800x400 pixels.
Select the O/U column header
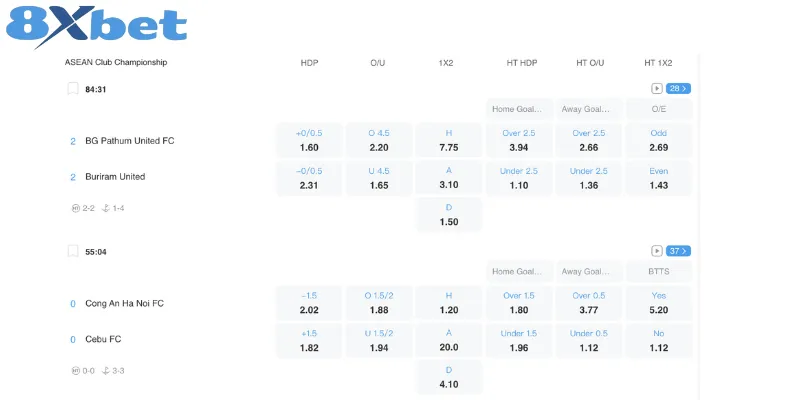pos(377,63)
